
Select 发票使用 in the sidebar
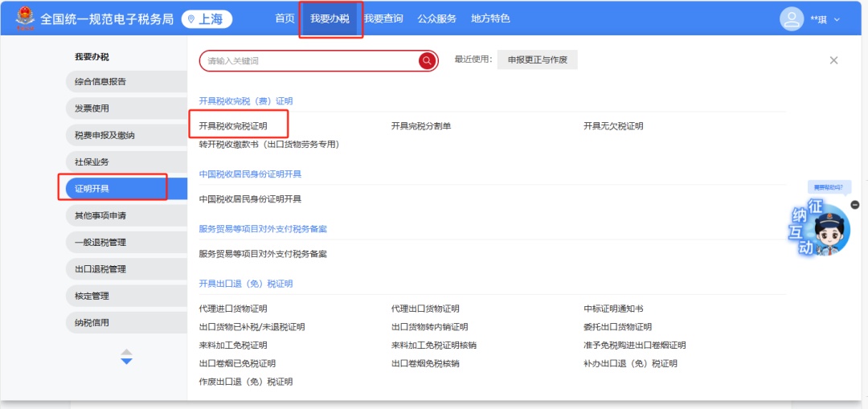coord(92,108)
